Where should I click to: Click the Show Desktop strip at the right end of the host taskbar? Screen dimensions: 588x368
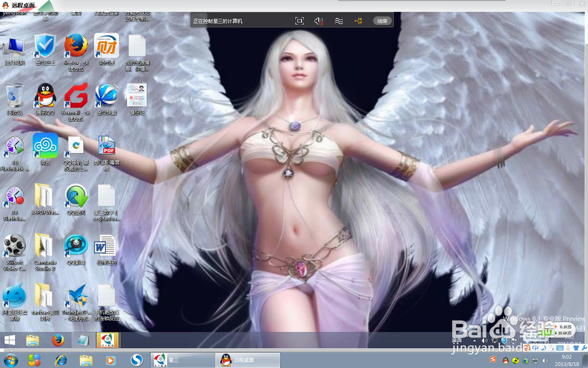pos(586,360)
